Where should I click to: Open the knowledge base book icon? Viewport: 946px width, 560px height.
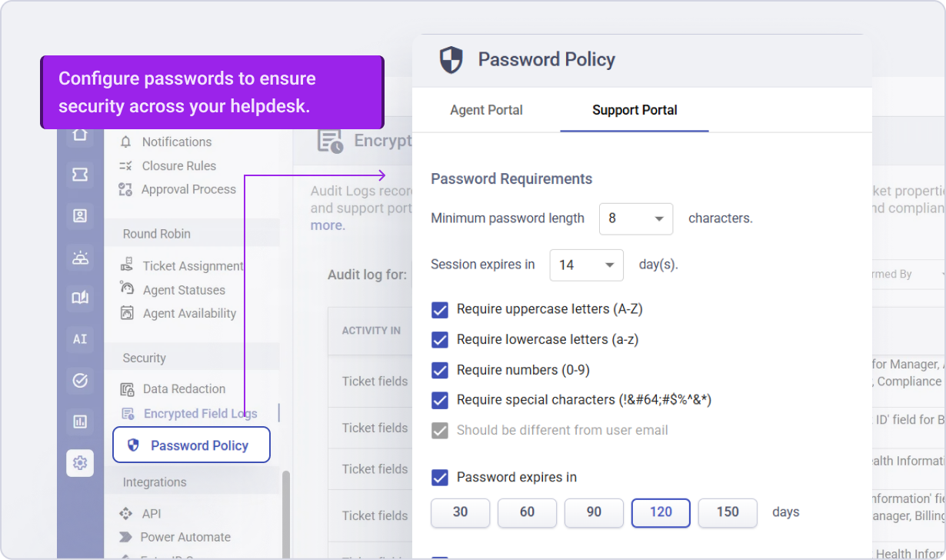(x=80, y=298)
